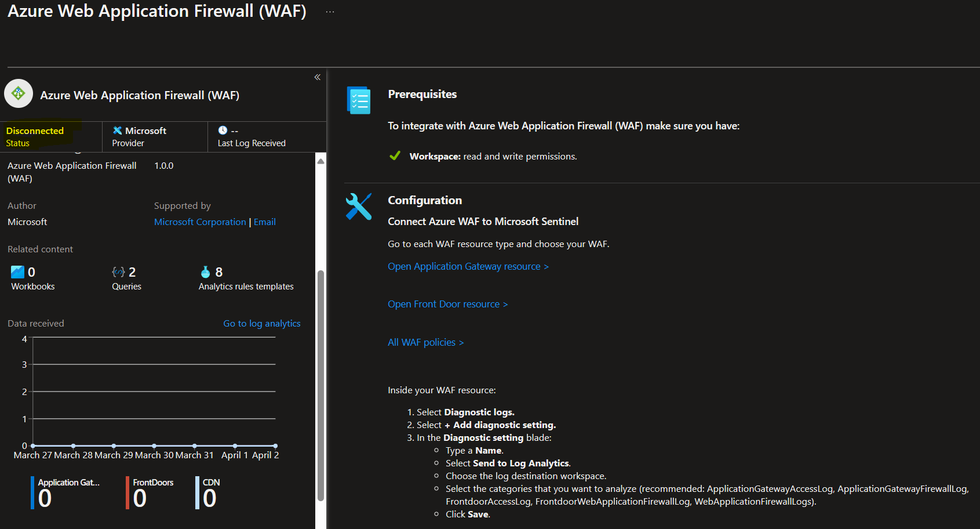Screen dimensions: 980x529
Task: Open the Email support link
Action: tap(265, 222)
